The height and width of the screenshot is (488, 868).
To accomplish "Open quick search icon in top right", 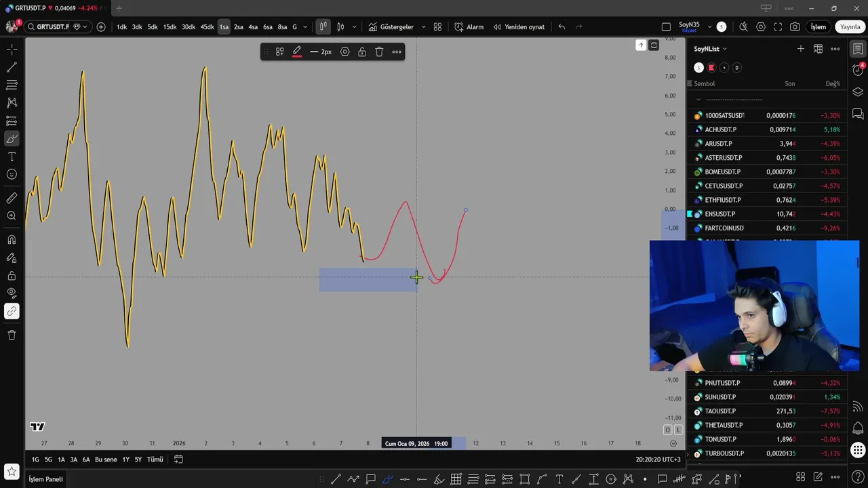I will tap(743, 27).
